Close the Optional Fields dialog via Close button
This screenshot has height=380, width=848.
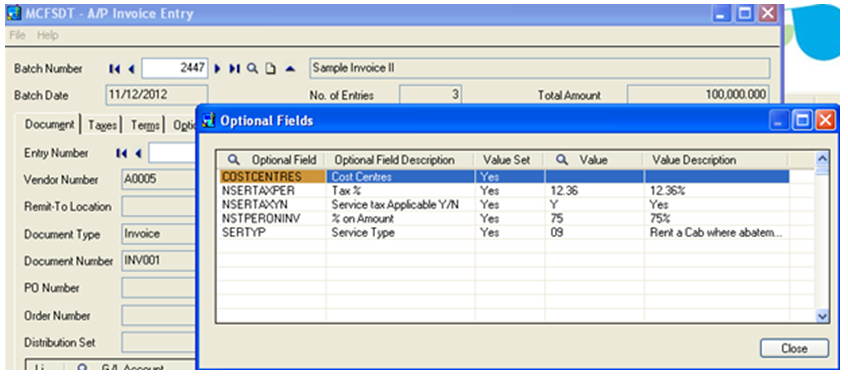(794, 348)
